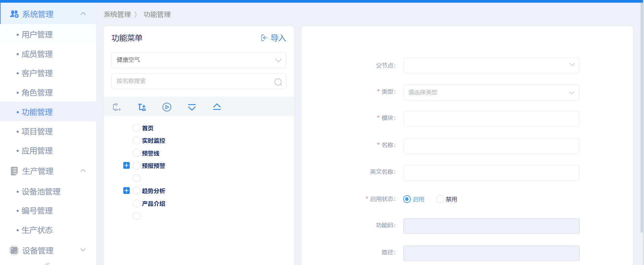Image resolution: width=644 pixels, height=265 pixels.
Task: Select the 预警线 radio button in tree
Action: (x=136, y=153)
